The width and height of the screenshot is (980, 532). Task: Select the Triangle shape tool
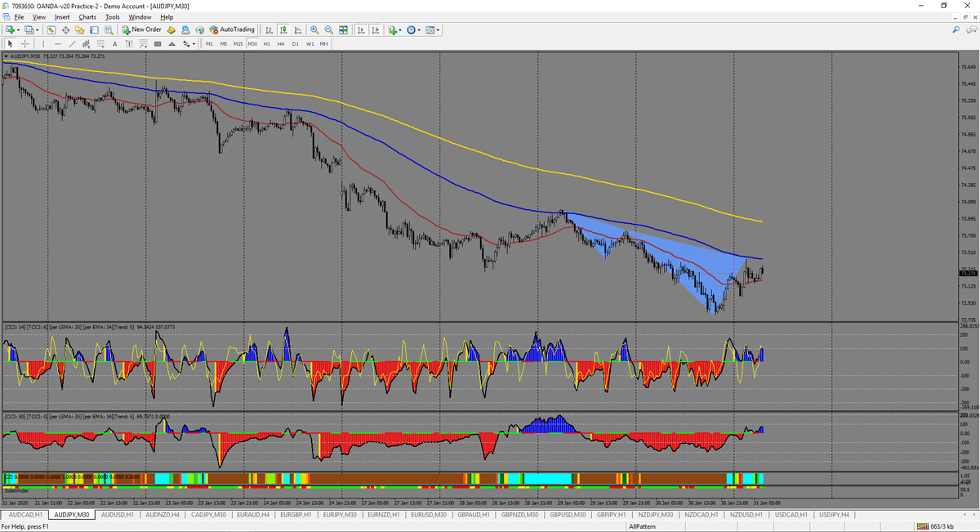171,43
